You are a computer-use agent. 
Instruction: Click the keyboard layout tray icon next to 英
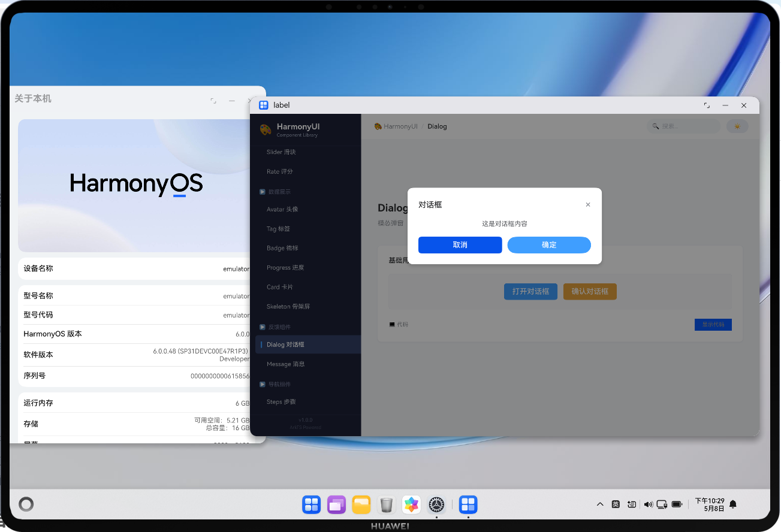632,504
